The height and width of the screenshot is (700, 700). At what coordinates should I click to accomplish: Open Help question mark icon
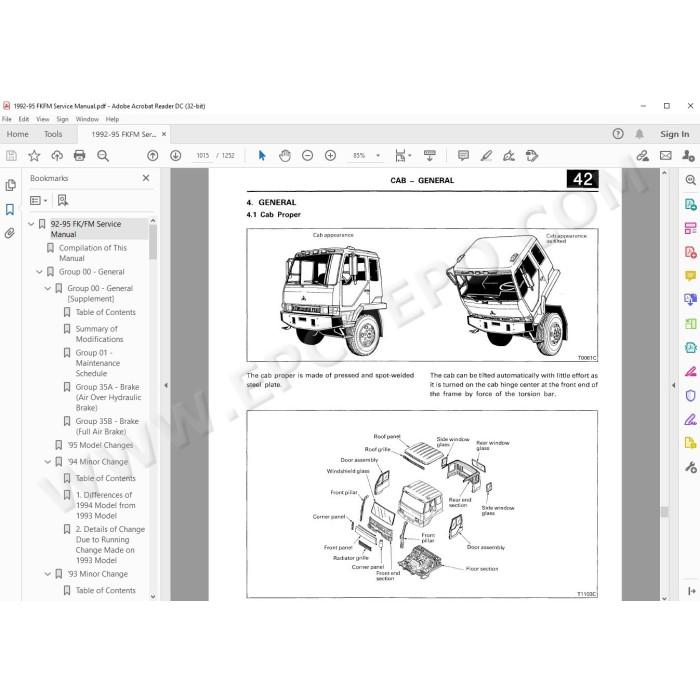point(618,134)
